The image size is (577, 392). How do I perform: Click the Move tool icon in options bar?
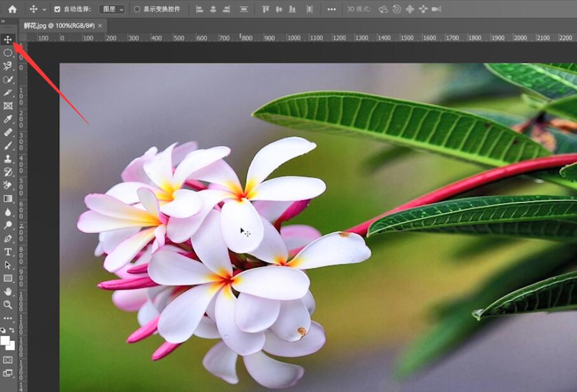click(x=34, y=9)
